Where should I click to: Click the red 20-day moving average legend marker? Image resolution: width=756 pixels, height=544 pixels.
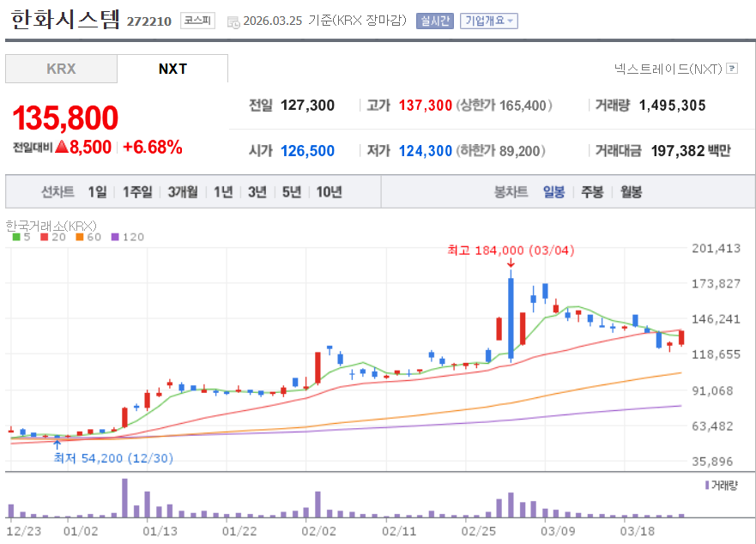point(42,237)
